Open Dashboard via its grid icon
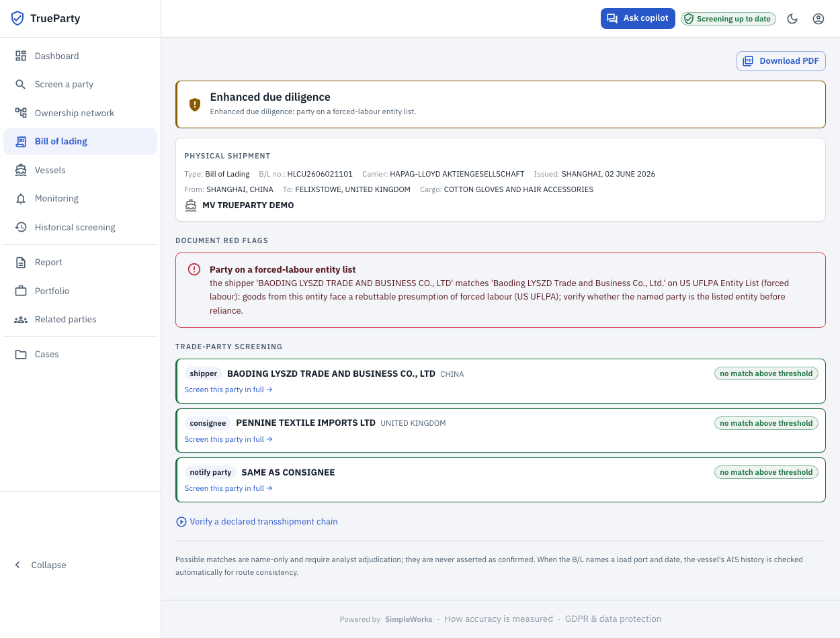 tap(21, 56)
